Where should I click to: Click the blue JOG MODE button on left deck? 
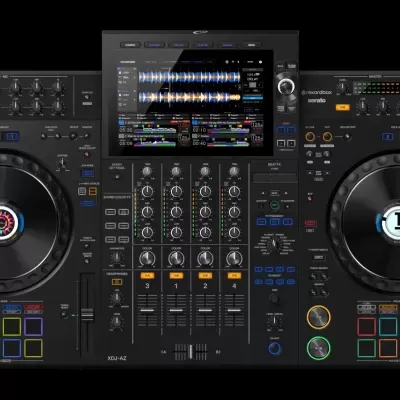click(x=87, y=173)
